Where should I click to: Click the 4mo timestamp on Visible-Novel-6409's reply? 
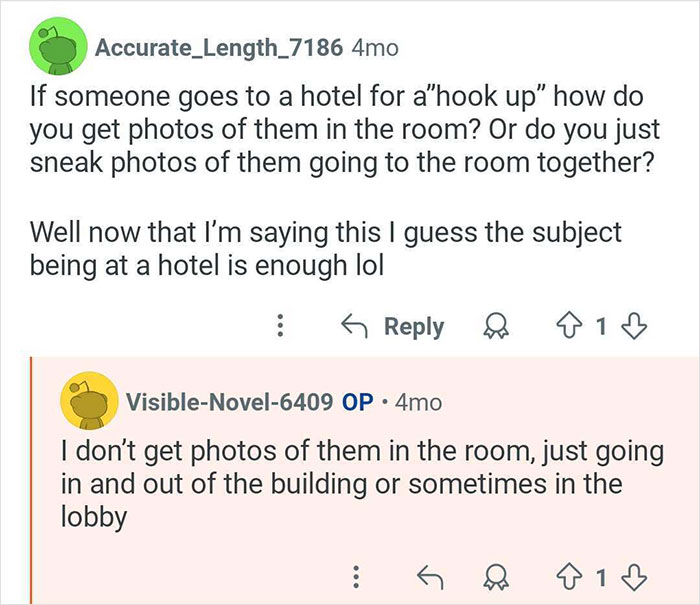pos(417,402)
